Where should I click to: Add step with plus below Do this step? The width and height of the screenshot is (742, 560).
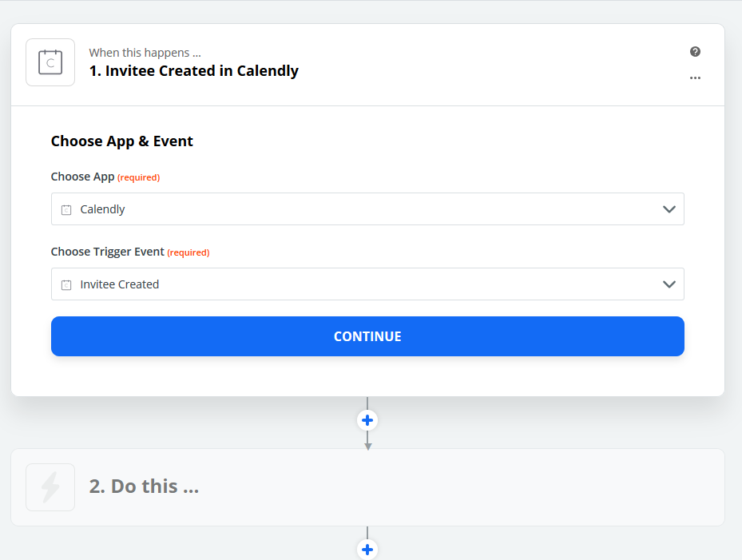[367, 550]
